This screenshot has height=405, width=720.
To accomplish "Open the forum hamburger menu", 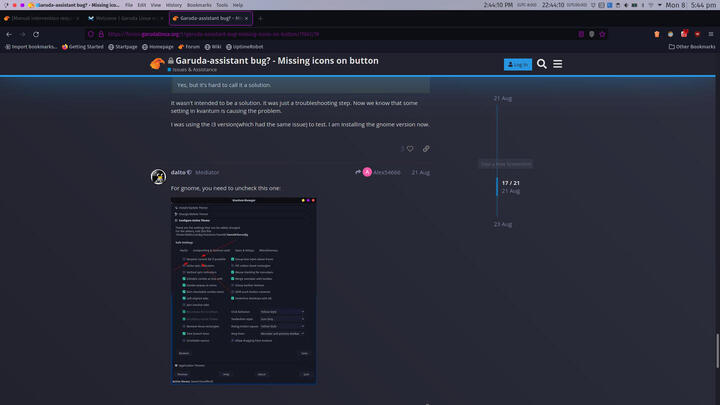I will (557, 64).
